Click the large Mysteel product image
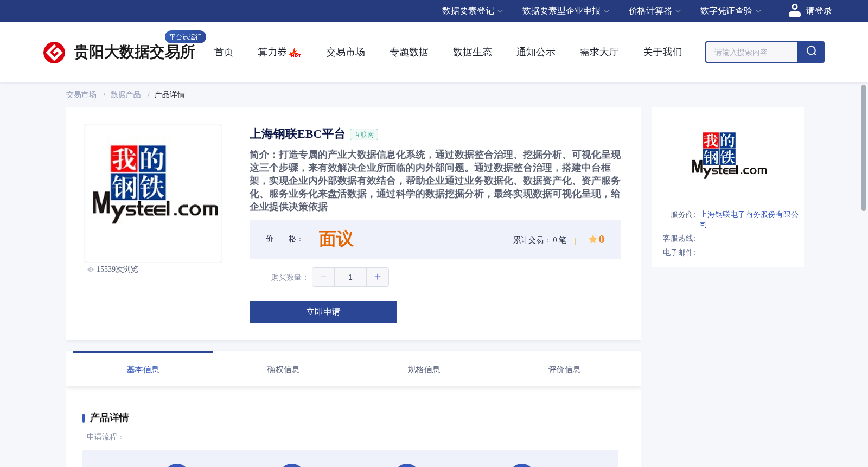The width and height of the screenshot is (868, 467). (x=153, y=194)
